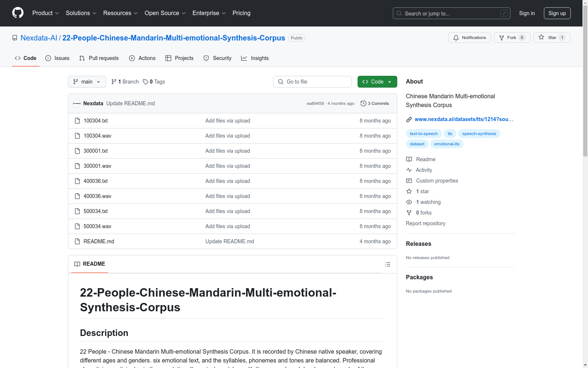The height and width of the screenshot is (368, 588).
Task: Click the file icon beside 400036.wav
Action: pyautogui.click(x=77, y=196)
